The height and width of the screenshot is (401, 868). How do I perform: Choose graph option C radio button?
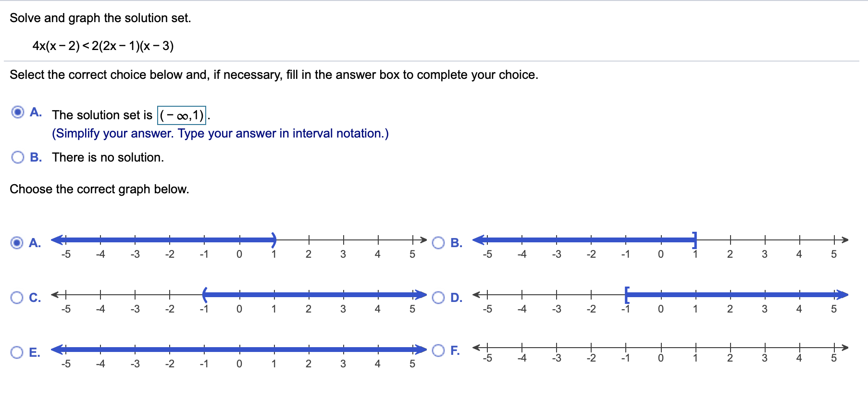tap(17, 298)
